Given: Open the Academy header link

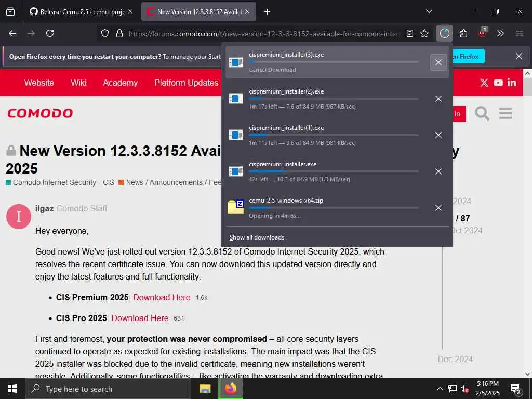Looking at the screenshot, I should click(x=121, y=83).
